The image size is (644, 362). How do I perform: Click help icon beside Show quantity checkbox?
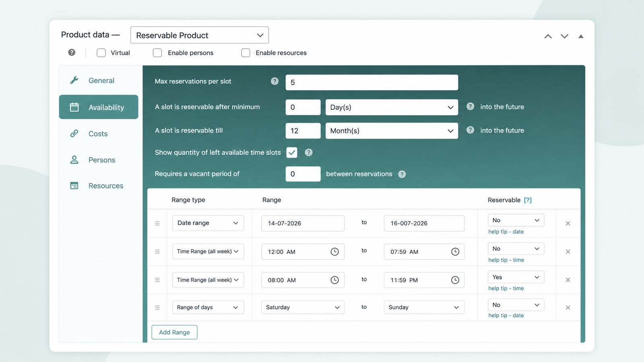309,152
